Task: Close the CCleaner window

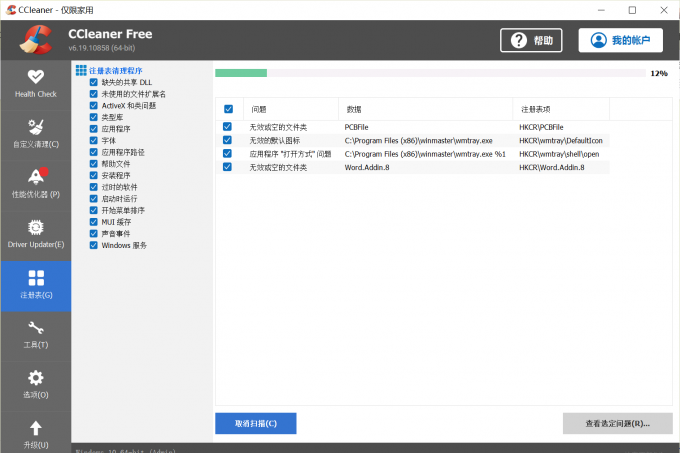Action: click(664, 10)
